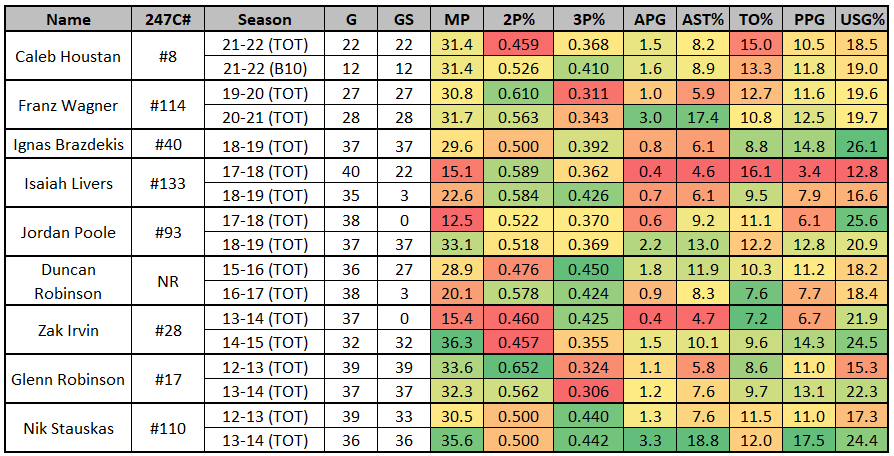This screenshot has width=894, height=456.
Task: Click the 247C# column header
Action: click(x=168, y=20)
